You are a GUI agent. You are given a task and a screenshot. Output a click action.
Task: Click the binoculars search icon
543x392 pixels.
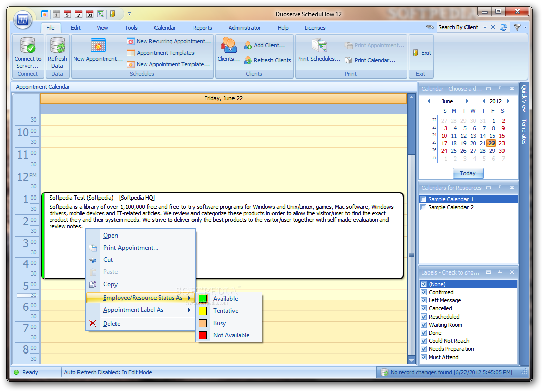pyautogui.click(x=430, y=27)
